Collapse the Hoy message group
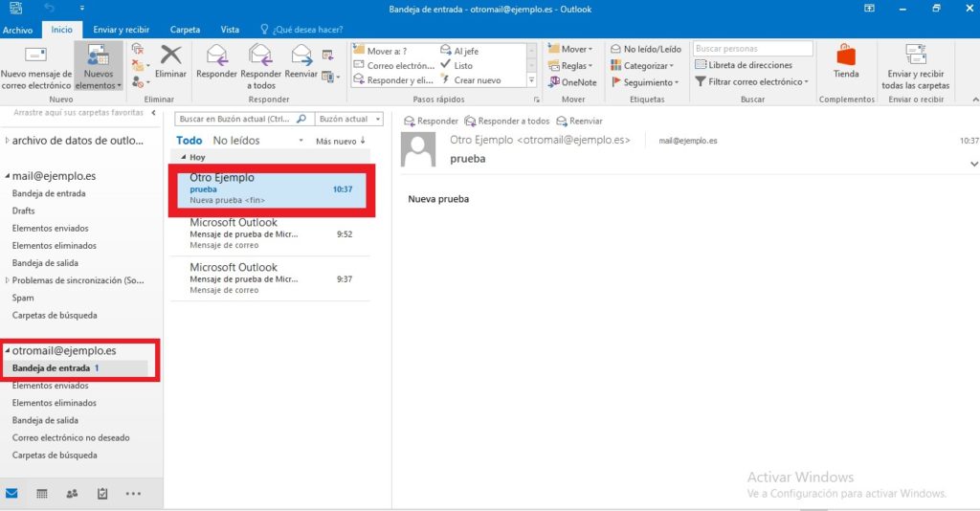 click(x=183, y=158)
